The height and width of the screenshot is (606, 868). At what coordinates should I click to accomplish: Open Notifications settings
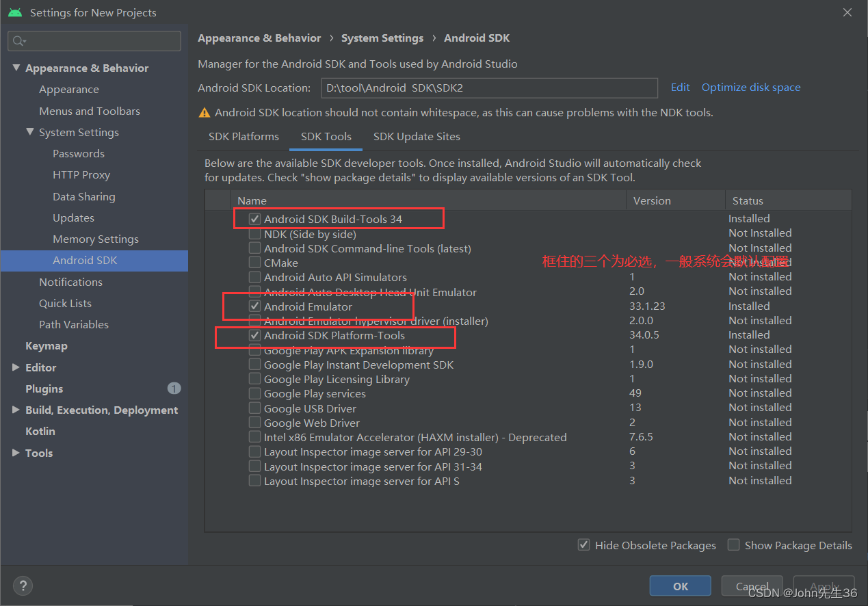coord(70,282)
